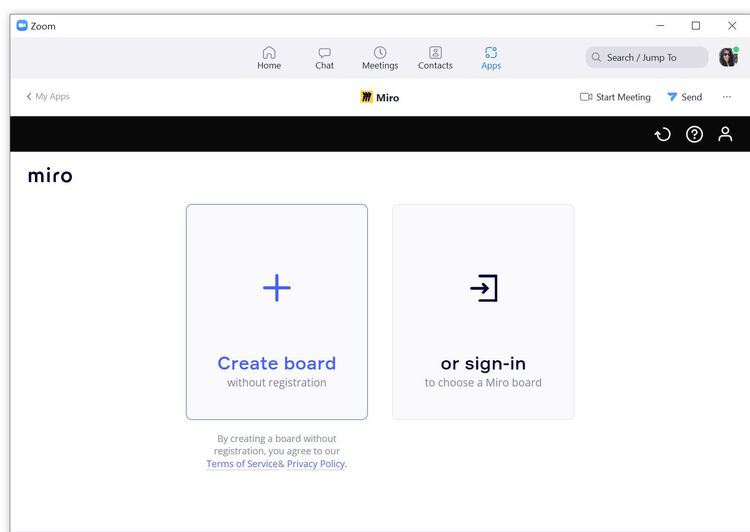The image size is (750, 532).
Task: Click 'without registration' text
Action: point(276,383)
